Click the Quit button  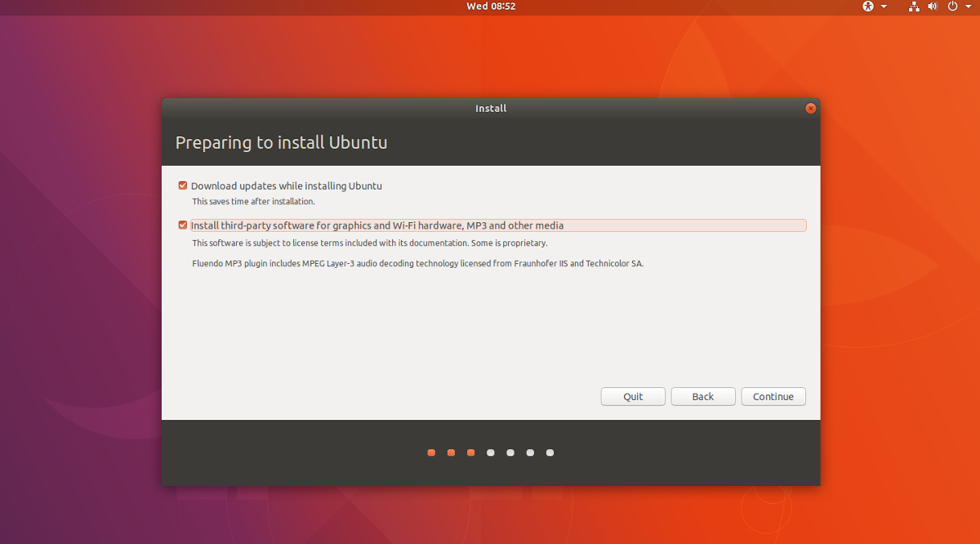click(x=632, y=396)
